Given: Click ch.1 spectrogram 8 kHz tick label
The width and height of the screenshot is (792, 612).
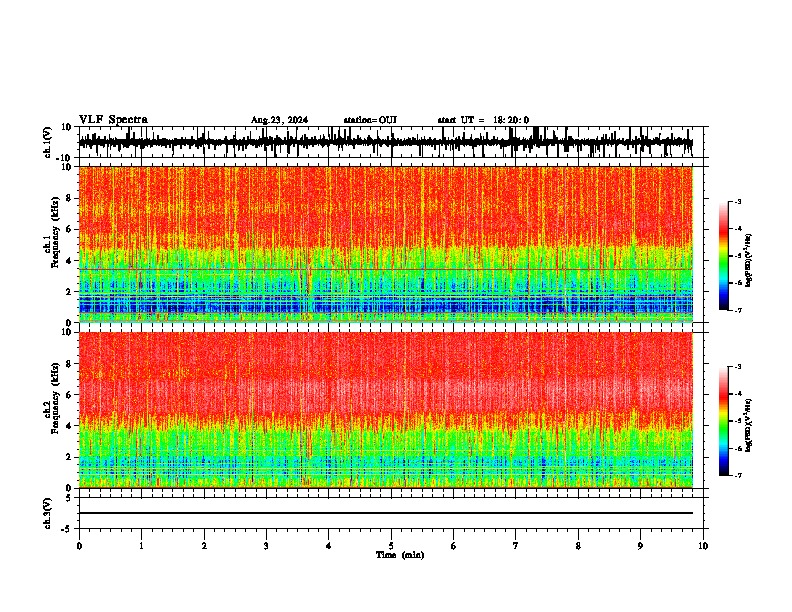Looking at the screenshot, I should pos(69,198).
